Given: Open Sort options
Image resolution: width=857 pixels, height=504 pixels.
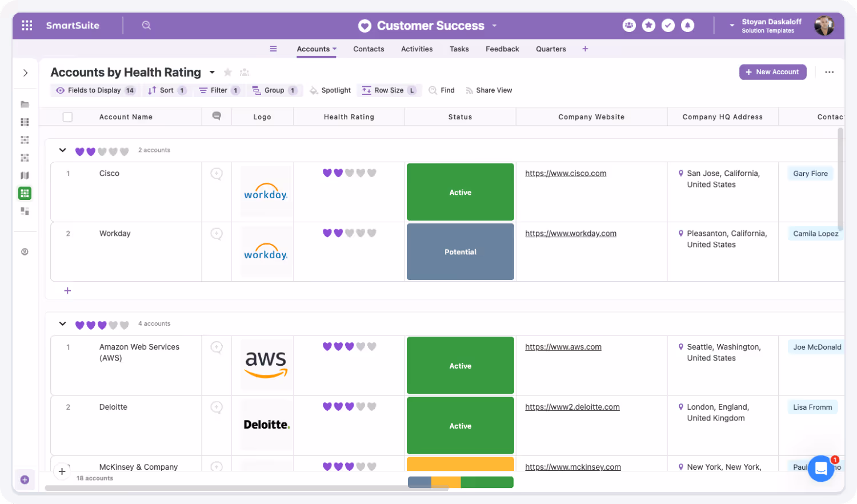Looking at the screenshot, I should 167,90.
